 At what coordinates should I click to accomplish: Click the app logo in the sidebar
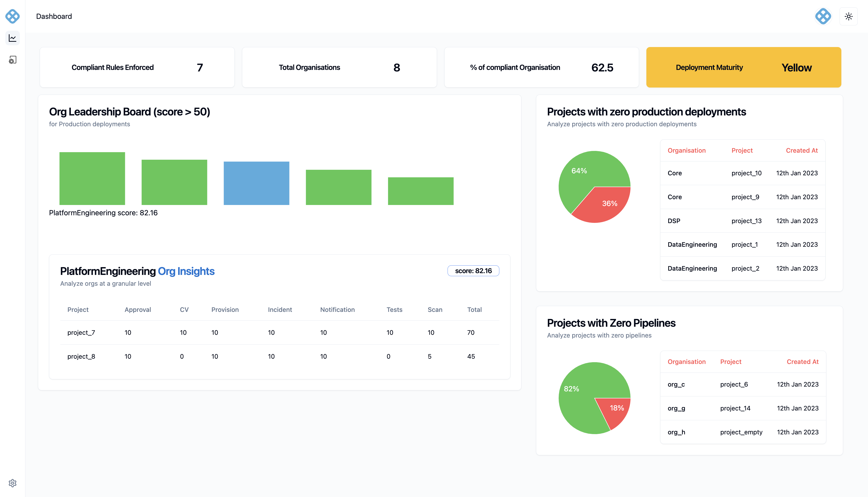13,16
